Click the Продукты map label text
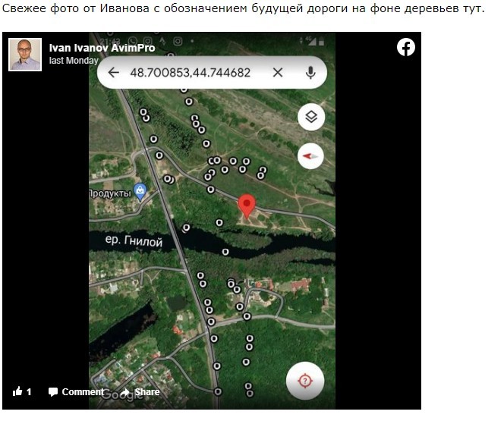Screen dimensions: 504x424 [x=110, y=193]
